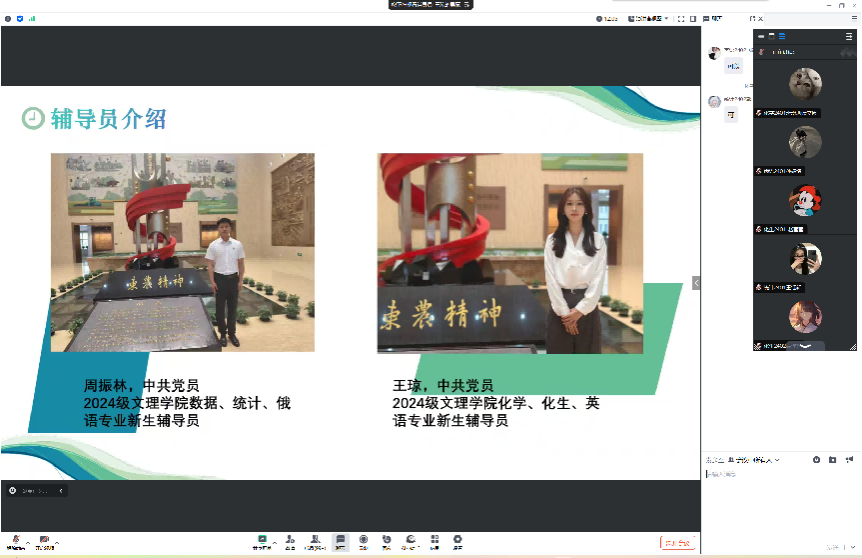Click the meeting duration timer
Viewport: 862px width, 558px height.
point(607,19)
